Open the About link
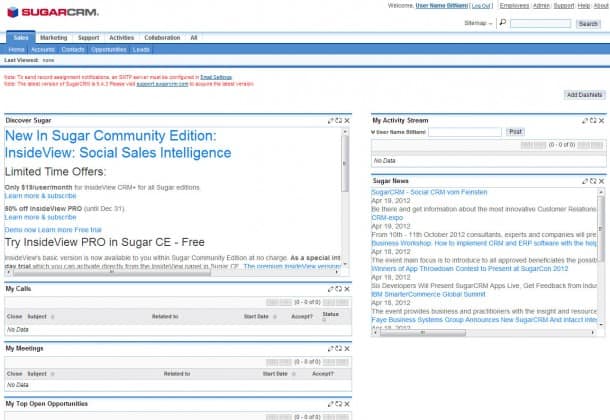 point(601,6)
